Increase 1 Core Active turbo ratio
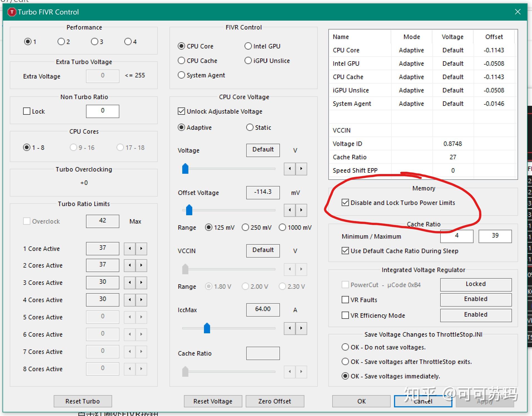This screenshot has height=416, width=532. [141, 248]
